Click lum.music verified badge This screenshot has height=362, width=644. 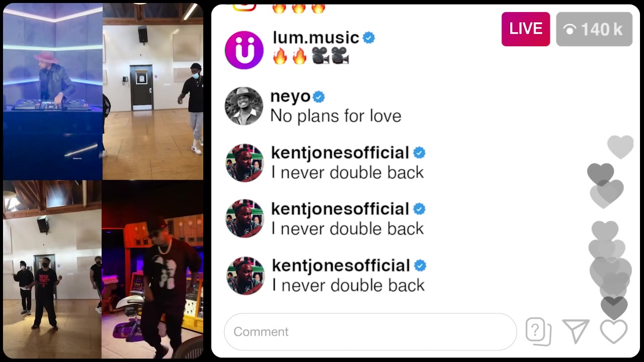pyautogui.click(x=369, y=38)
